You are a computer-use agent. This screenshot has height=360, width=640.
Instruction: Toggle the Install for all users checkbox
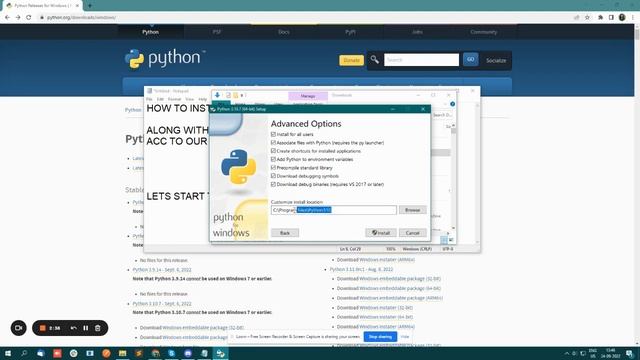click(x=273, y=134)
